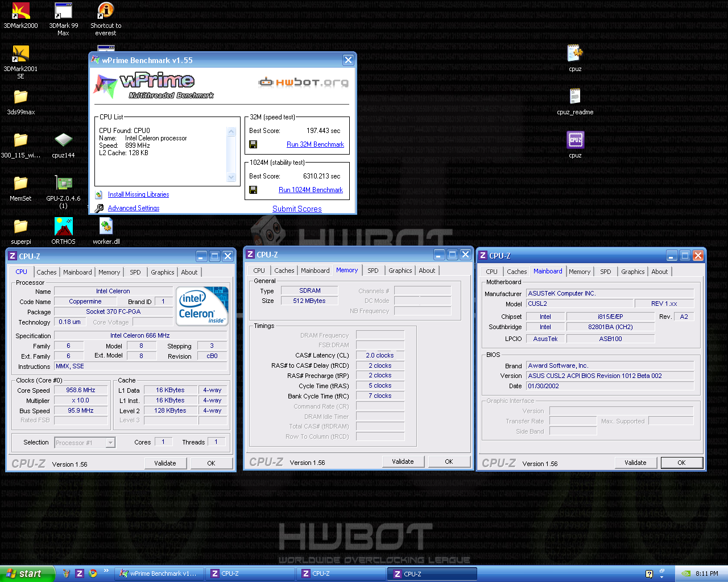728x582 pixels.
Task: Click the floppy save icon for 32M score
Action: click(x=253, y=144)
